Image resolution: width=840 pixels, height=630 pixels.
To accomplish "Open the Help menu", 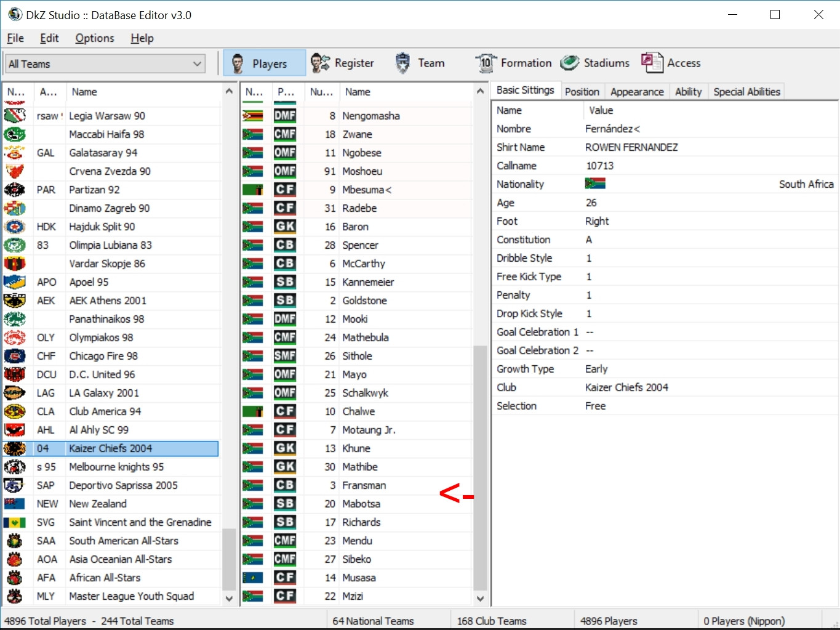I will pyautogui.click(x=142, y=38).
